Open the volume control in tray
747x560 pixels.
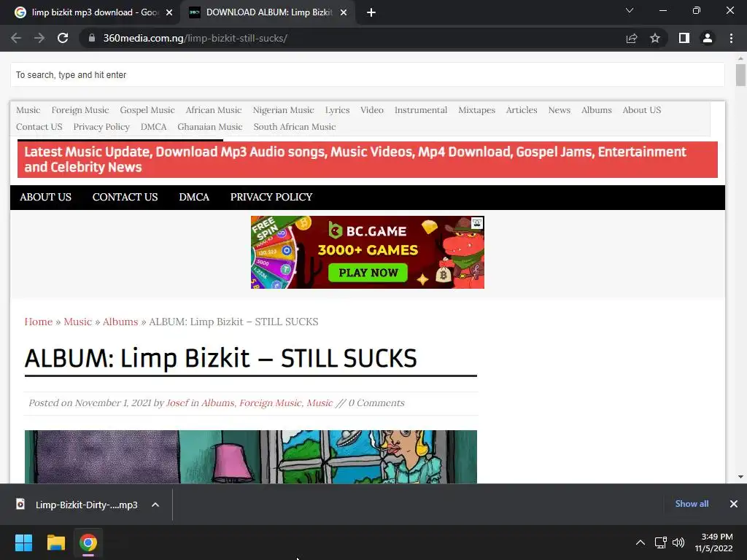(678, 542)
